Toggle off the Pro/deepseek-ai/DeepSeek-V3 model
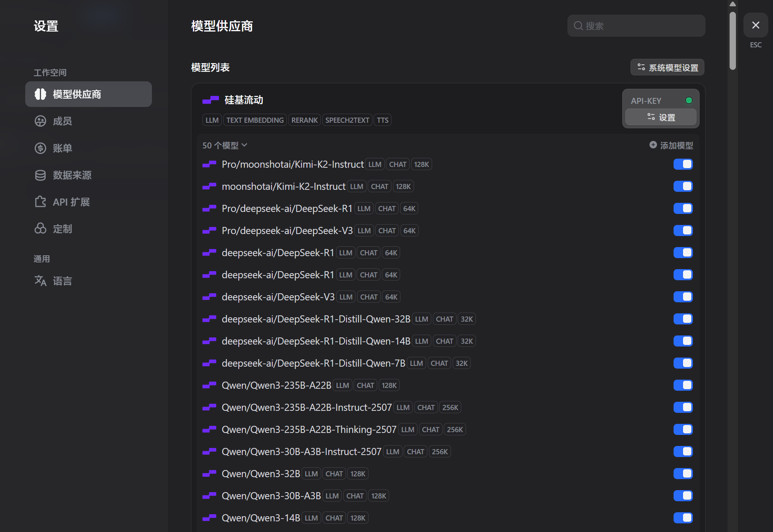Screen dimensions: 773x532 [x=683, y=230]
